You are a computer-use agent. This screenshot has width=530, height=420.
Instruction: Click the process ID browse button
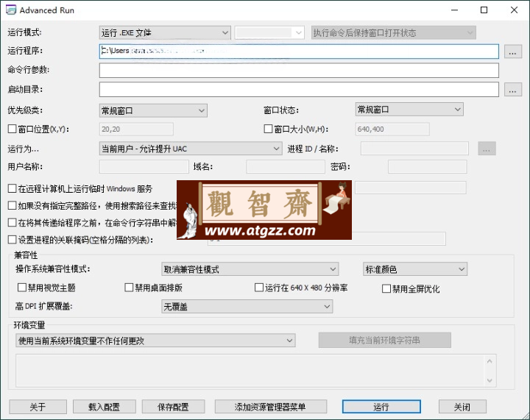[x=487, y=149]
